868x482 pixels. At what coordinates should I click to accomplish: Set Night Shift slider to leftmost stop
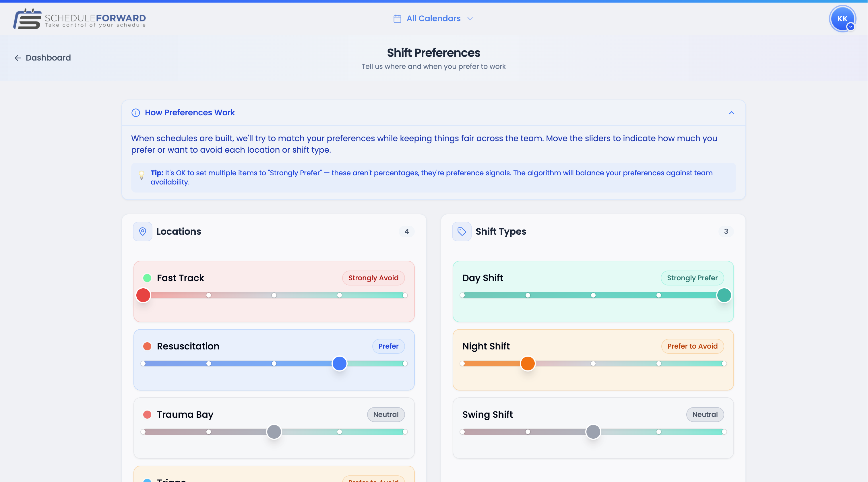click(462, 364)
